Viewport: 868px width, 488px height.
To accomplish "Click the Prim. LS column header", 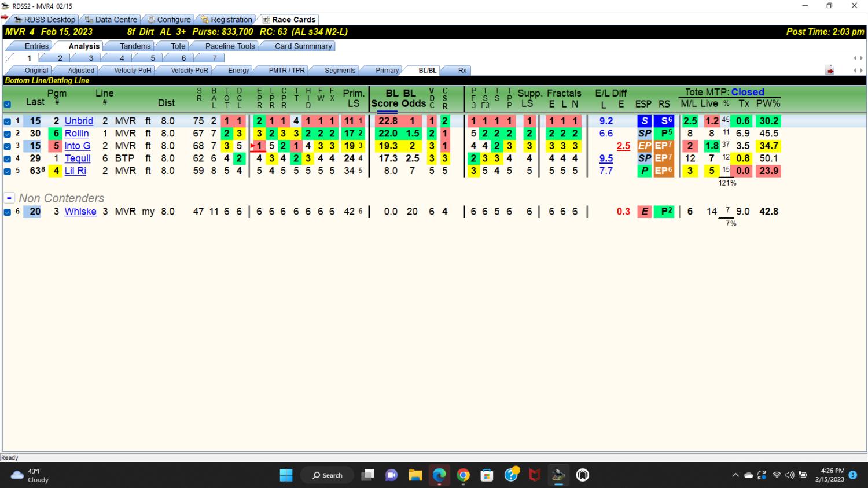I will [354, 98].
